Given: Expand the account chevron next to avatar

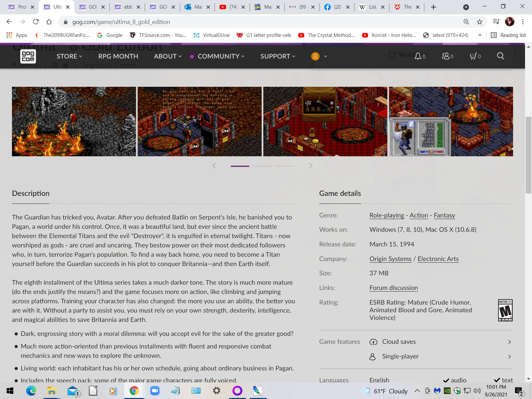Looking at the screenshot, I should click(x=326, y=56).
